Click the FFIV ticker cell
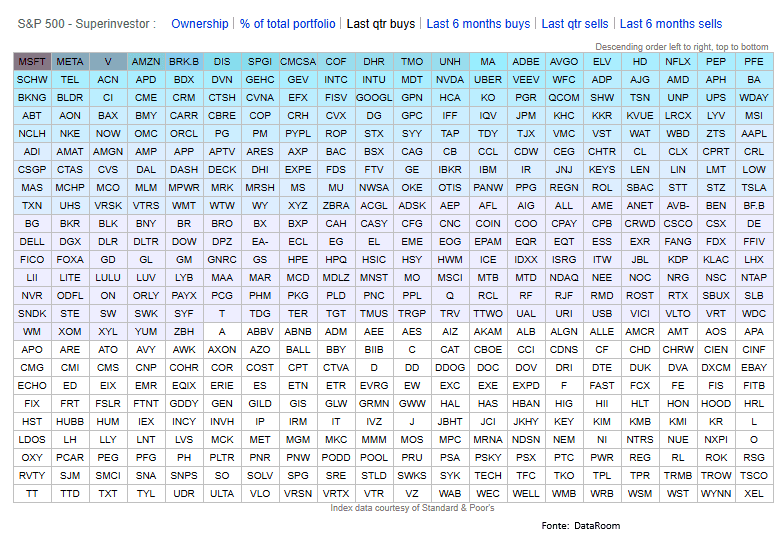The height and width of the screenshot is (534, 776). (754, 242)
